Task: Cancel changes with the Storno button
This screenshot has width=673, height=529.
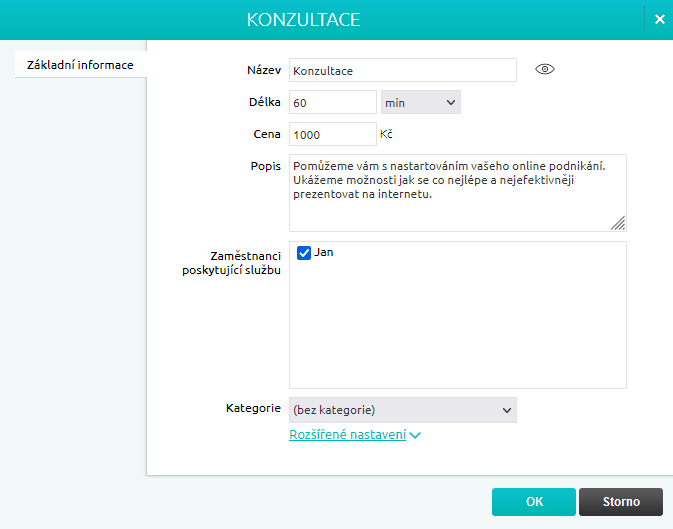Action: [x=621, y=501]
